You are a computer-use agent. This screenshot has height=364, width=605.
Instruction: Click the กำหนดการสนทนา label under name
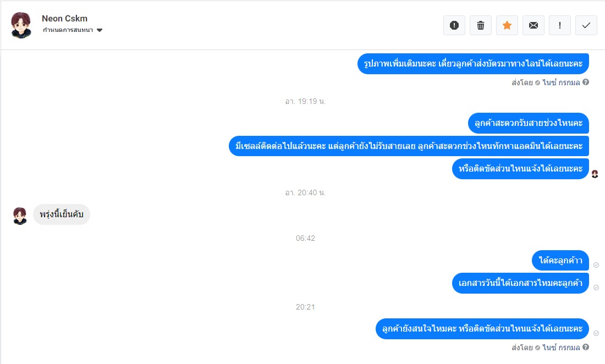(68, 30)
